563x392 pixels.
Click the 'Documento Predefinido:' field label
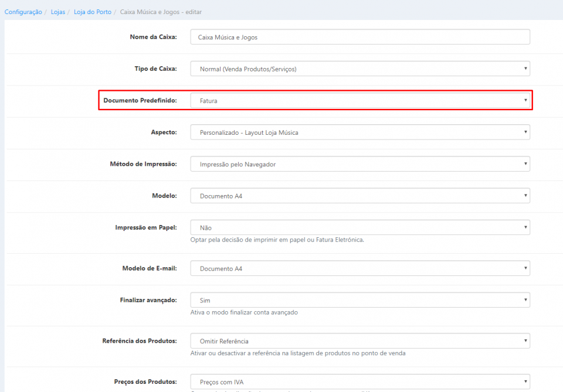140,101
